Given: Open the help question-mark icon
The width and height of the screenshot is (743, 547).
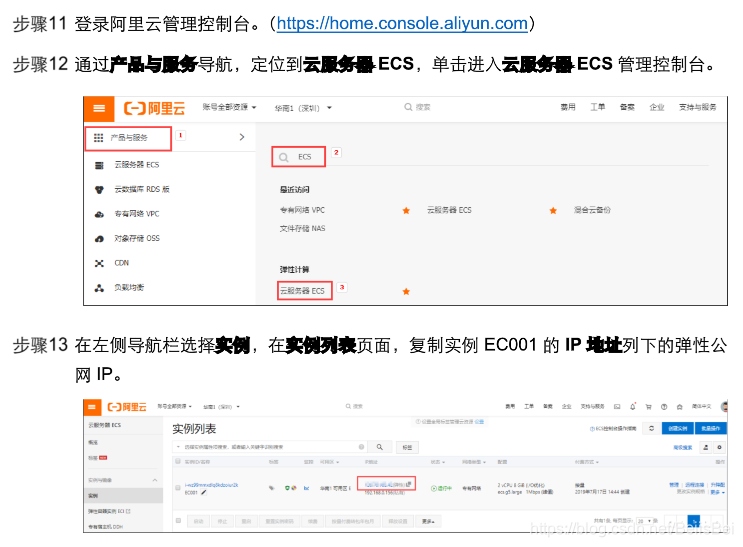Looking at the screenshot, I should coord(664,407).
